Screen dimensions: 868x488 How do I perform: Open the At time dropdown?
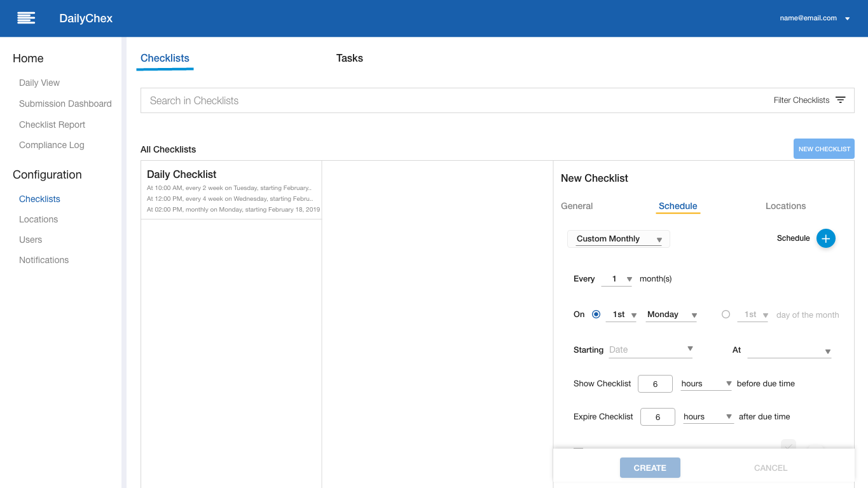789,350
